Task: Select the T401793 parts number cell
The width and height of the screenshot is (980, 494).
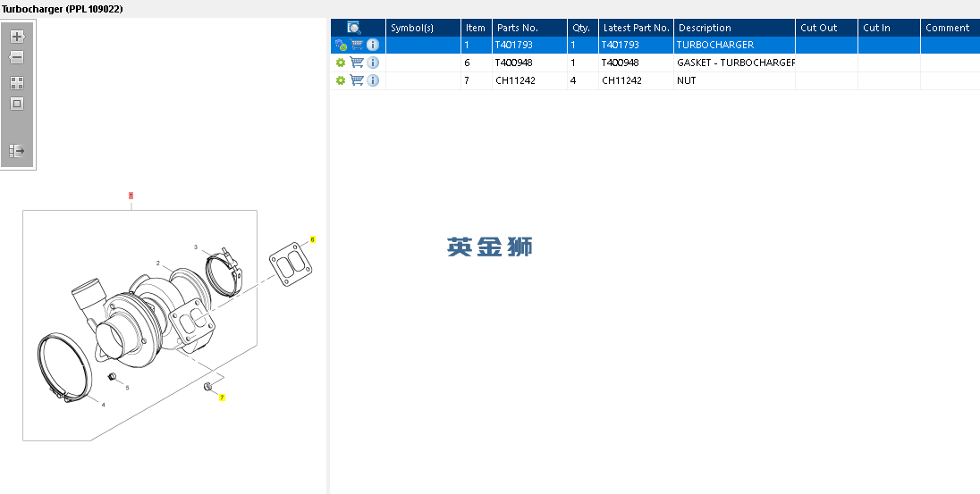Action: 529,45
